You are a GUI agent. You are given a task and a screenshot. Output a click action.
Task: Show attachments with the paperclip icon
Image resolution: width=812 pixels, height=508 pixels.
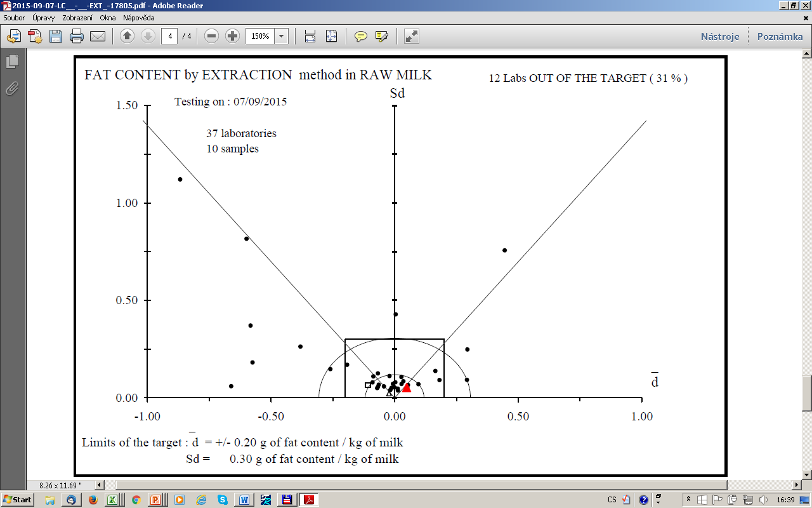12,89
